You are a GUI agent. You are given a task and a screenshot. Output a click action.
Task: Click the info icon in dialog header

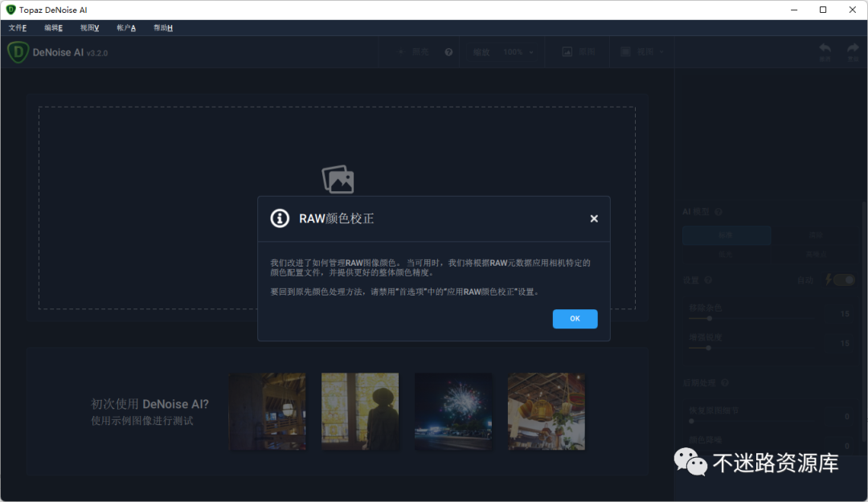point(280,218)
